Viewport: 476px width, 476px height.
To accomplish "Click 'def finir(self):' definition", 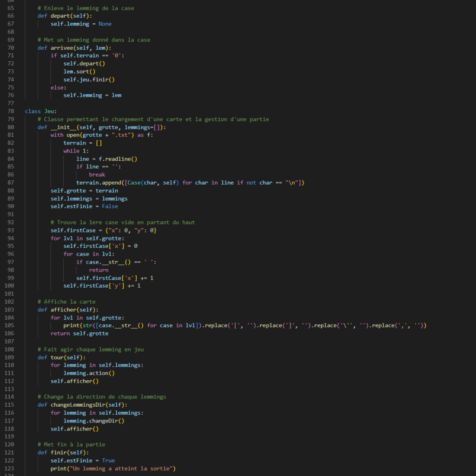I will pos(63,453).
